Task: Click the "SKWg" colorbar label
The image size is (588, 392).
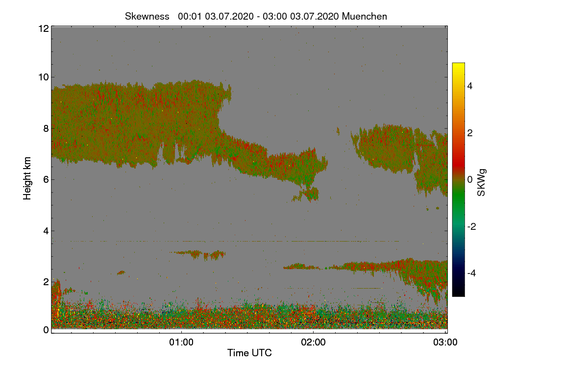Action: 482,182
